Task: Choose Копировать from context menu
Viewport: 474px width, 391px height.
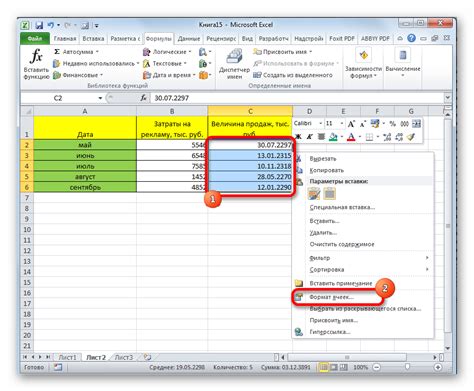Action: point(326,170)
